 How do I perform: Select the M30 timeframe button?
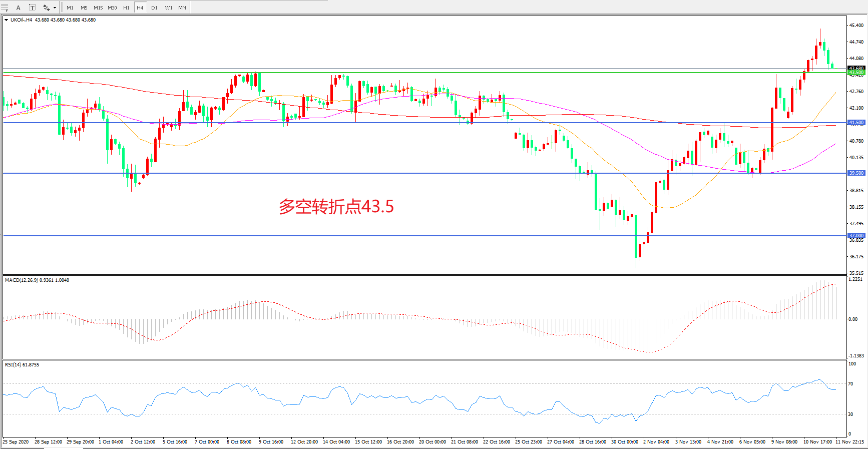pos(112,8)
